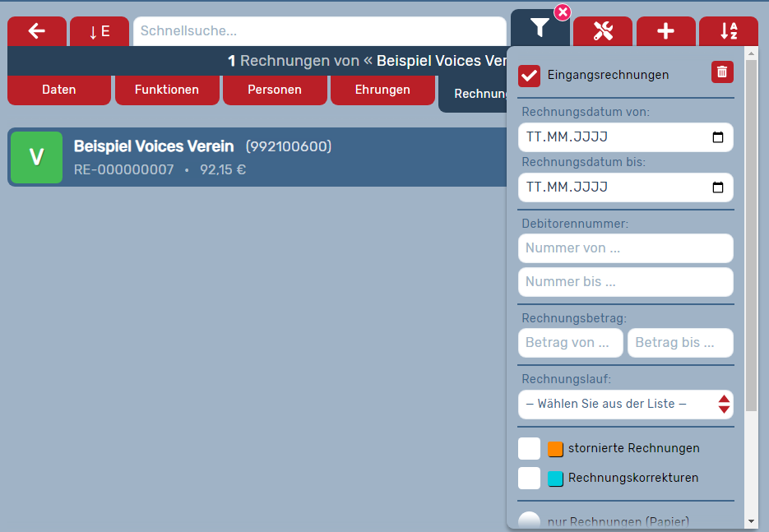The image size is (769, 532).
Task: Click the orange stornierte Rechnungen color swatch
Action: [x=555, y=449]
